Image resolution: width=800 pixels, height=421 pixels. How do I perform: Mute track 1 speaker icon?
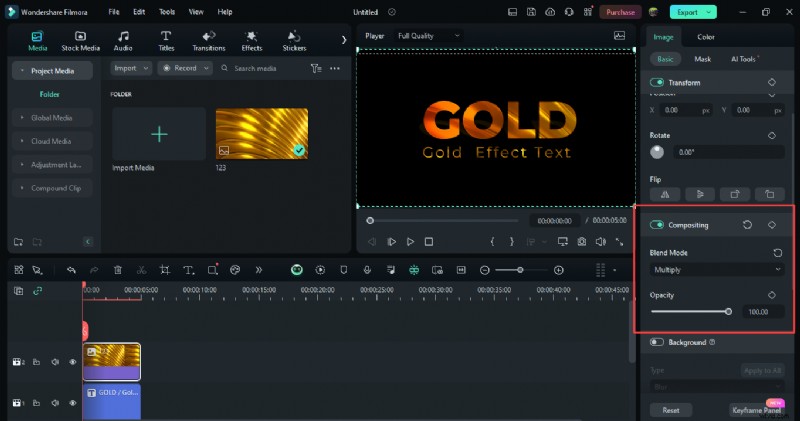[x=55, y=403]
